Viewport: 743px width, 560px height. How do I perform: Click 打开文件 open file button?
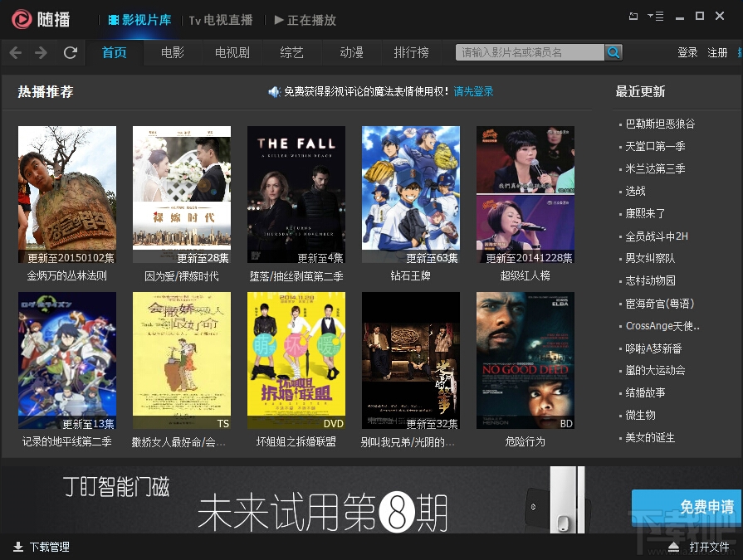click(x=699, y=547)
